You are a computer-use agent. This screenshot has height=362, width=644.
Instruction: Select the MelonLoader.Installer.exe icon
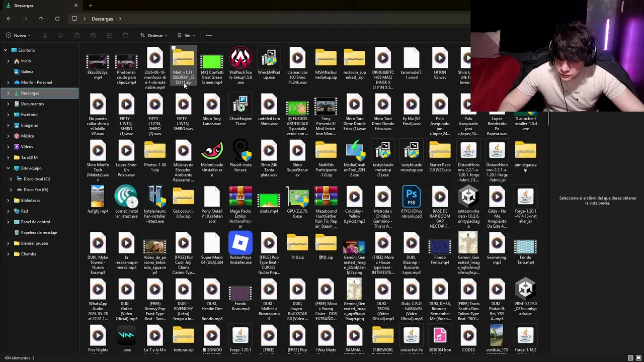[x=212, y=151]
